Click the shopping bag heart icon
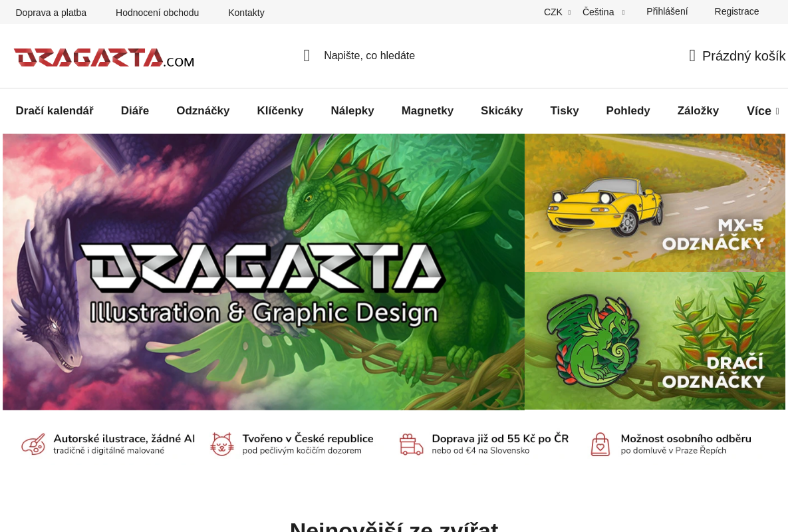 tap(600, 444)
